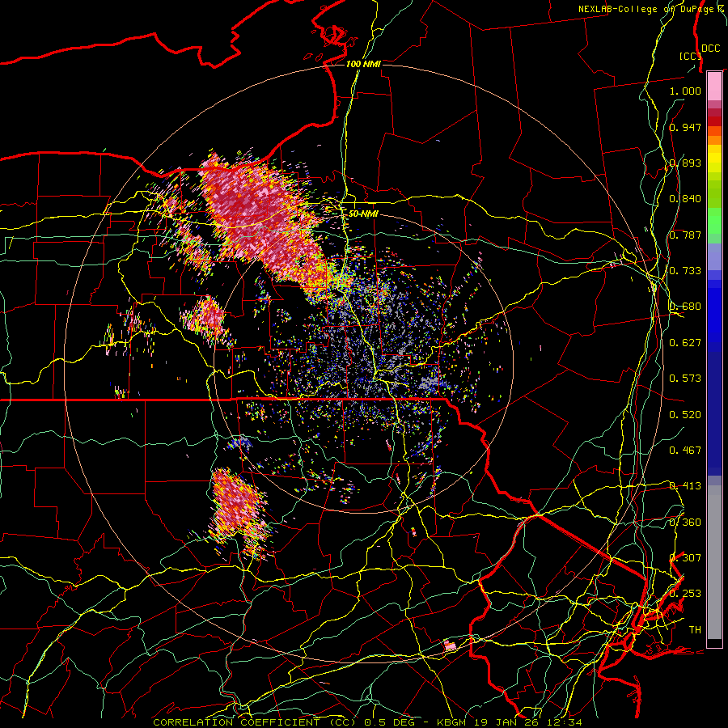
Task: Pick the gray segment of color scale
Action: coord(714,562)
